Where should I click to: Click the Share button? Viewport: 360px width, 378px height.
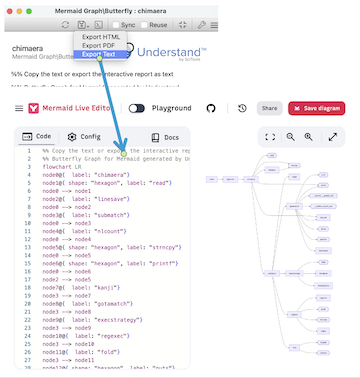(x=269, y=108)
